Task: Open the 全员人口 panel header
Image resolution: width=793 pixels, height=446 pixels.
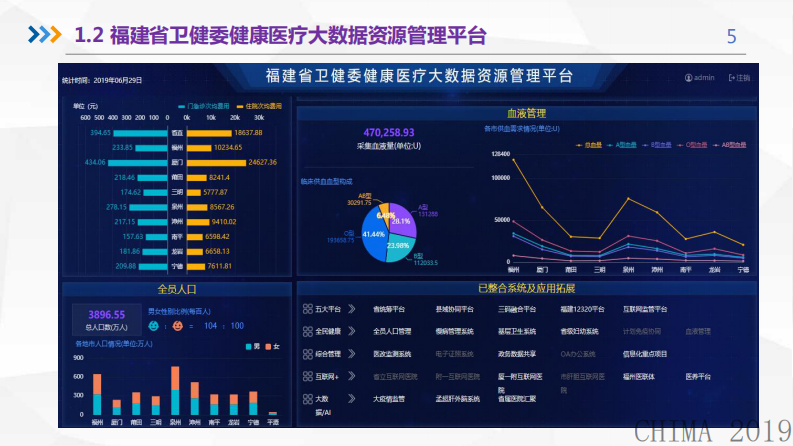Action: (x=177, y=290)
